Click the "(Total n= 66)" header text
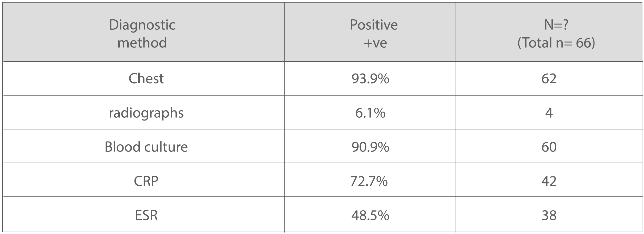Image resolution: width=644 pixels, height=234 pixels. click(x=549, y=43)
